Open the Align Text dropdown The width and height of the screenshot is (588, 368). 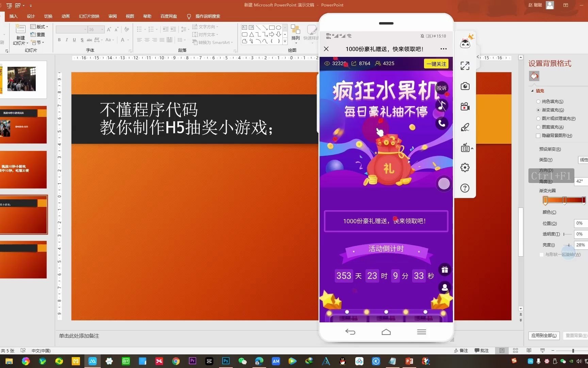[205, 34]
